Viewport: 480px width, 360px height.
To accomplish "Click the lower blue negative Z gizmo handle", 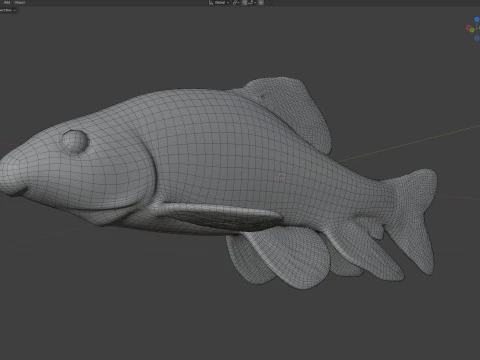I will tap(477, 38).
